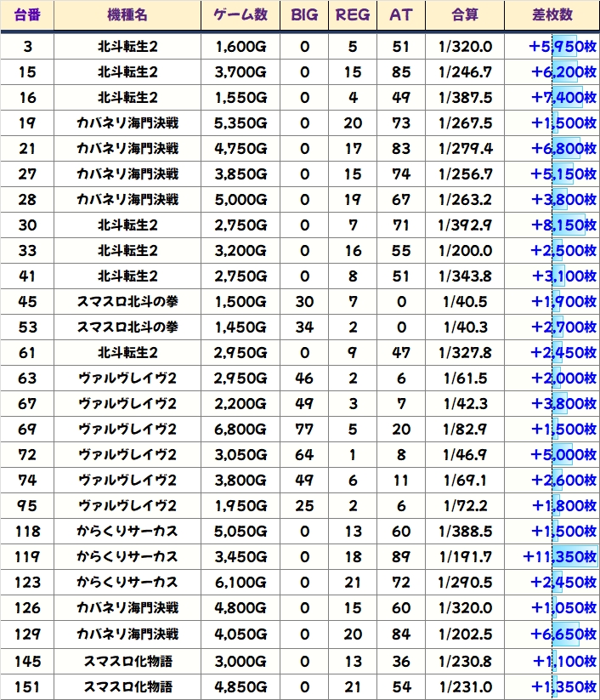Click the 1/40.3 combined rate cell
The height and width of the screenshot is (700, 600).
click(x=465, y=327)
